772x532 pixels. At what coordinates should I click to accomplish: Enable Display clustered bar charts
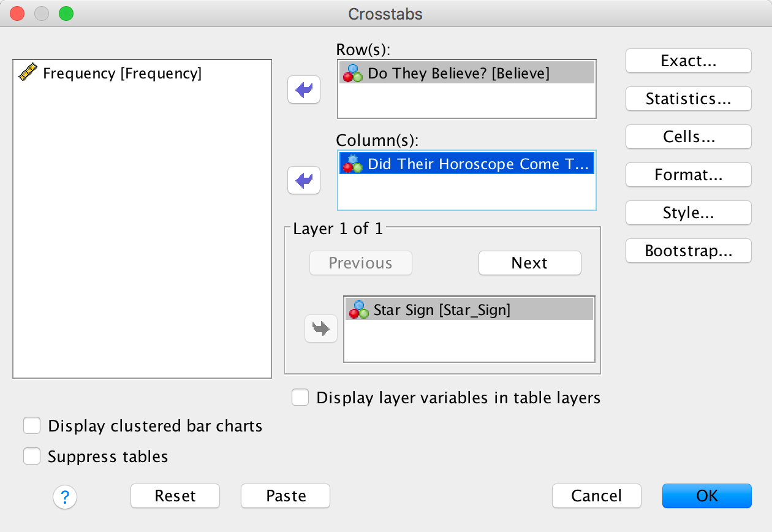pos(32,426)
